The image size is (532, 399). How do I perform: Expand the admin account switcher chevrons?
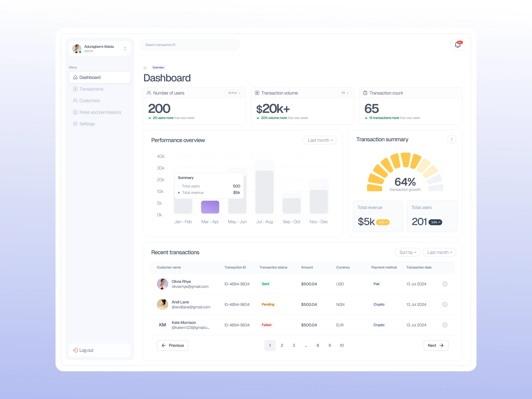point(125,49)
